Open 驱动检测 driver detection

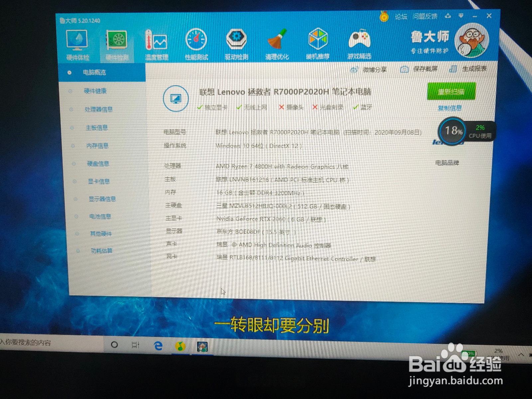coord(236,45)
